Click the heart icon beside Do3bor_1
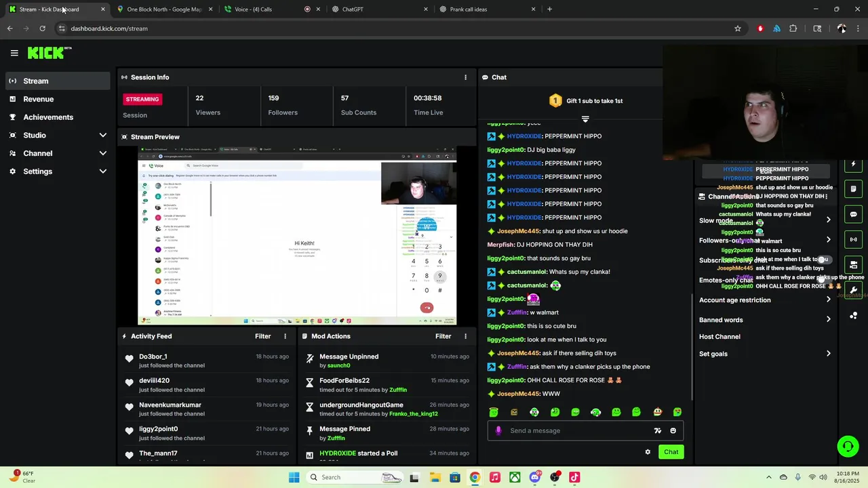The height and width of the screenshot is (488, 868). (129, 359)
